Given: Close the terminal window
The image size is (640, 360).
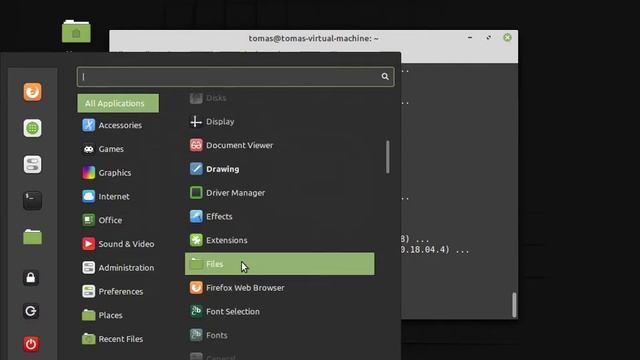Looking at the screenshot, I should point(507,38).
